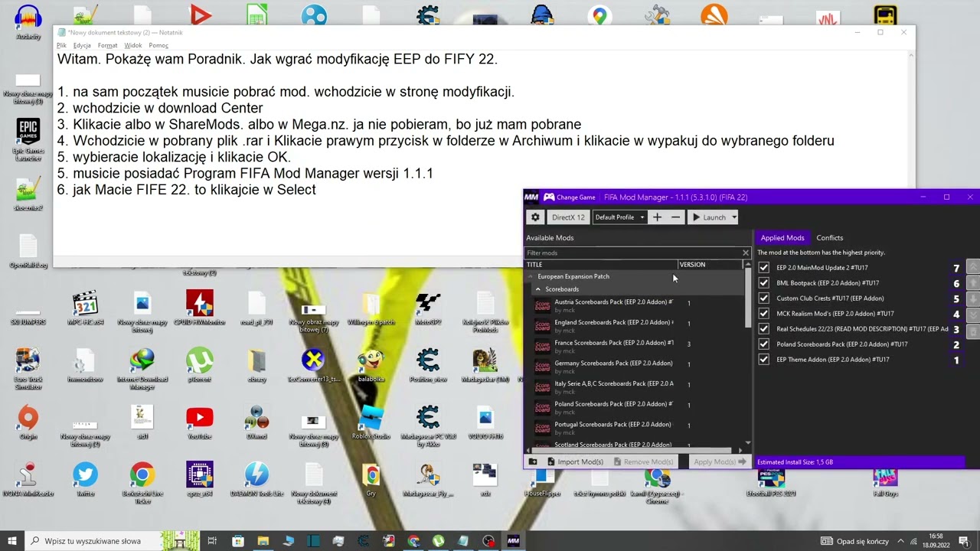Viewport: 980px width, 551px height.
Task: Click Import Mod(s) button
Action: [575, 461]
